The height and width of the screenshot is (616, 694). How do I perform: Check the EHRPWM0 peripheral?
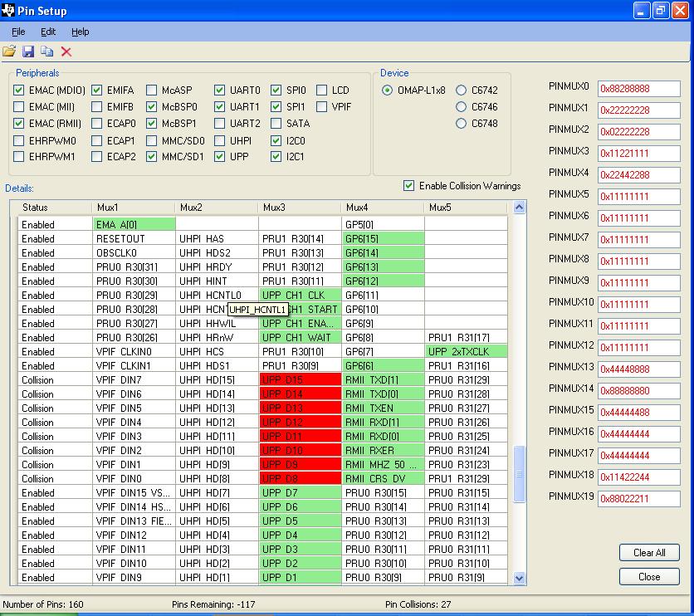(18, 141)
